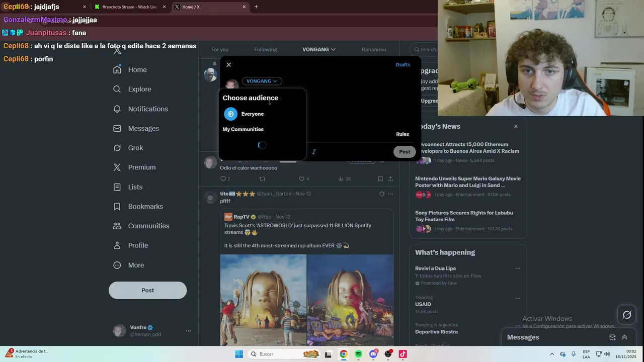This screenshot has width=644, height=362.
Task: Open Grok action on tito's post
Action: [x=381, y=194]
